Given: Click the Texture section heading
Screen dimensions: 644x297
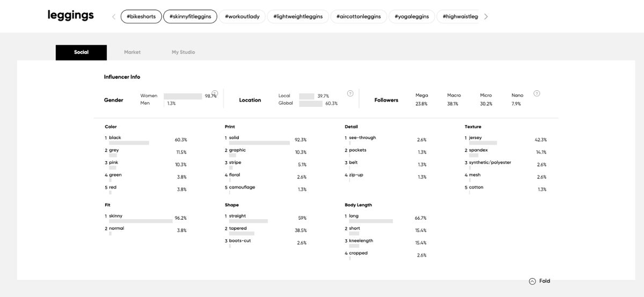Looking at the screenshot, I should tap(473, 127).
